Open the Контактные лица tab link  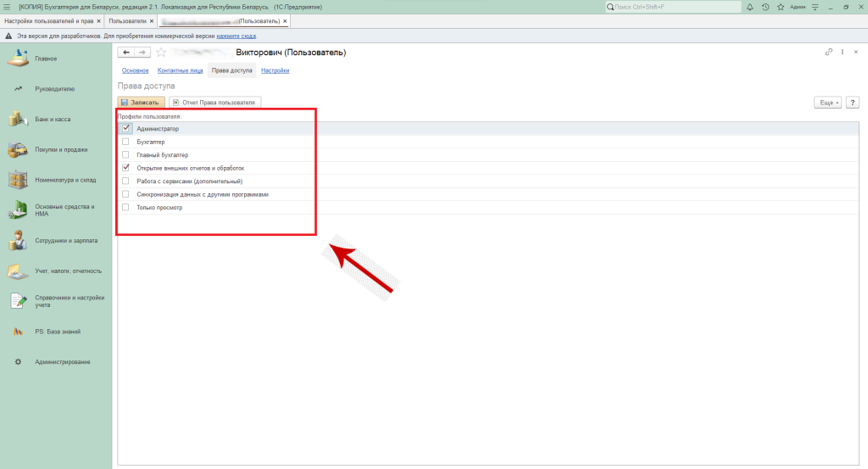coord(180,70)
